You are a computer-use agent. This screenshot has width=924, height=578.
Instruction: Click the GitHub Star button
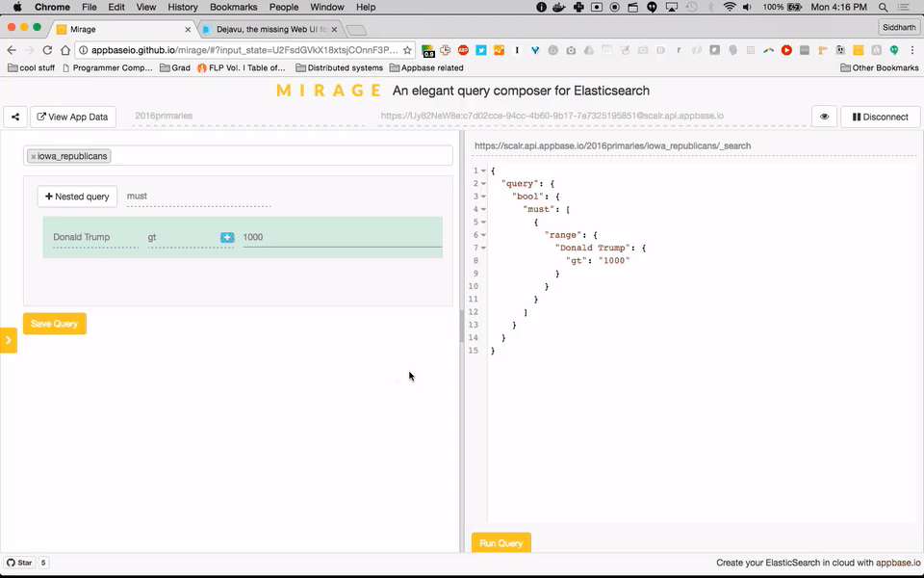[20, 563]
